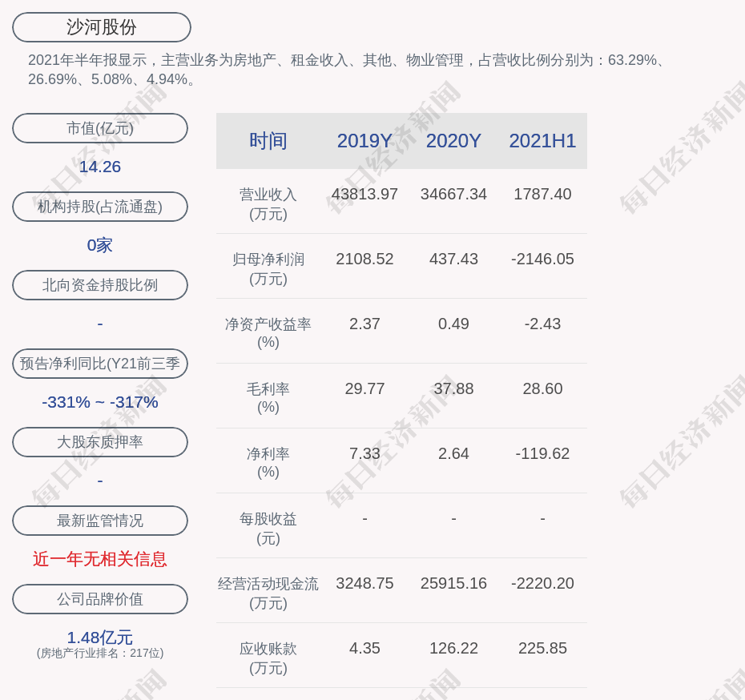Click the 每股收益 dash under 2019Y
Screen dimensions: 745x700
pyautogui.click(x=365, y=519)
